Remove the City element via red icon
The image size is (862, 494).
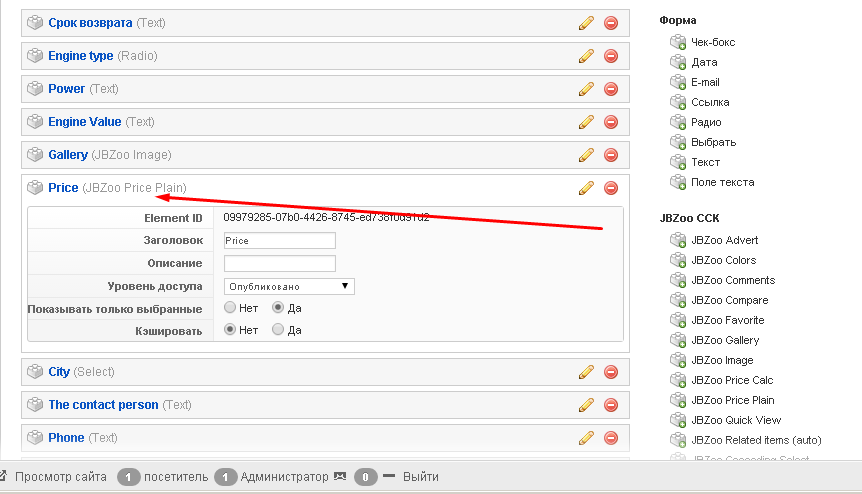coord(611,372)
